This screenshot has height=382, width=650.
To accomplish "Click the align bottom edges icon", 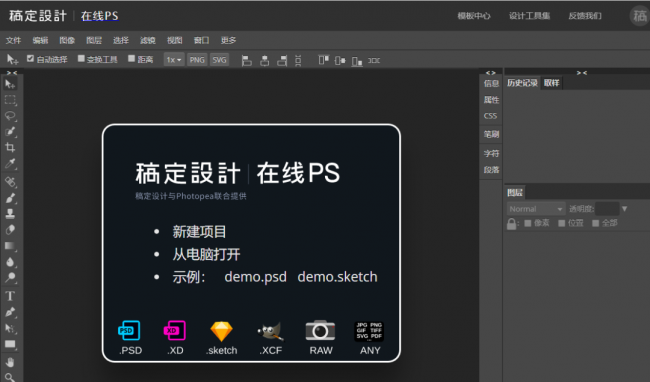I will (357, 61).
